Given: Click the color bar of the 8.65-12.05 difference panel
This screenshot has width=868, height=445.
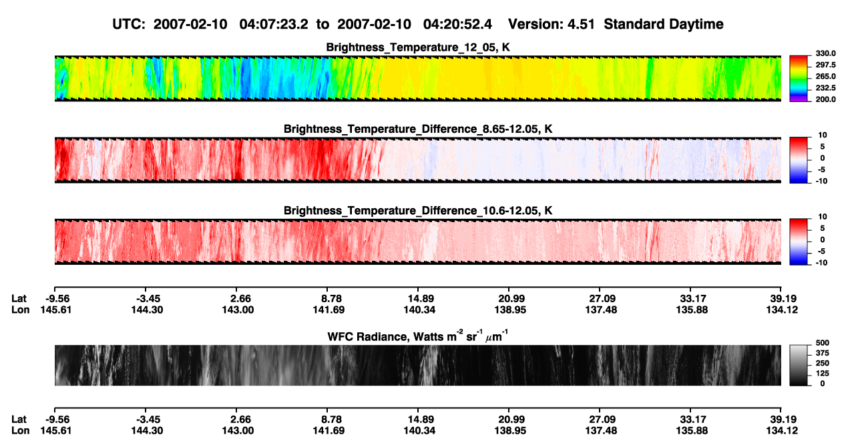Looking at the screenshot, I should [x=799, y=159].
